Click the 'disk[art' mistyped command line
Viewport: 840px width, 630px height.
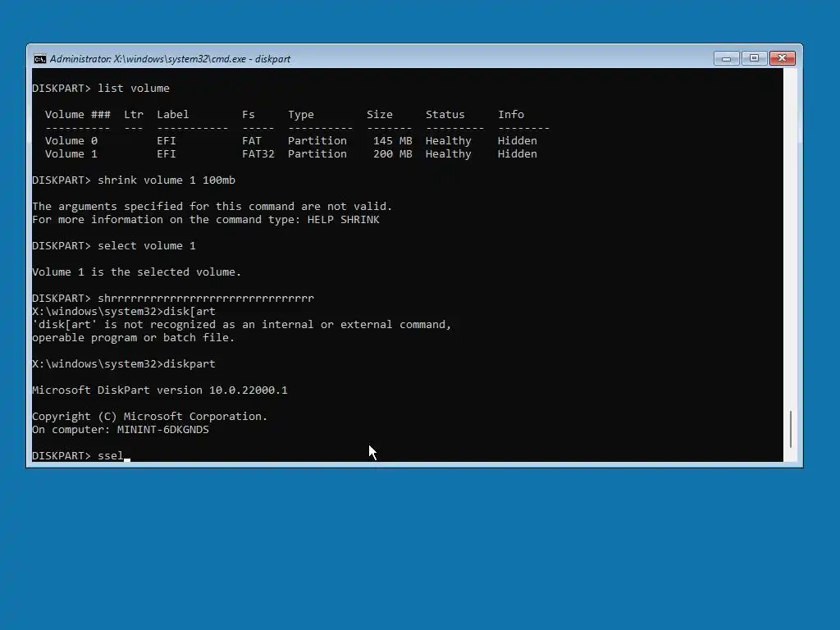point(124,311)
